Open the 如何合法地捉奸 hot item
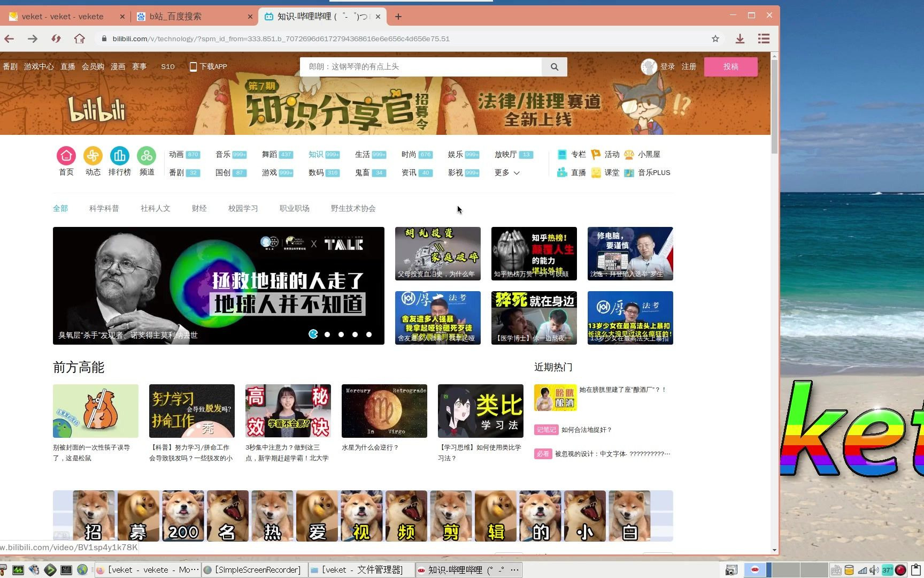 [x=587, y=430]
